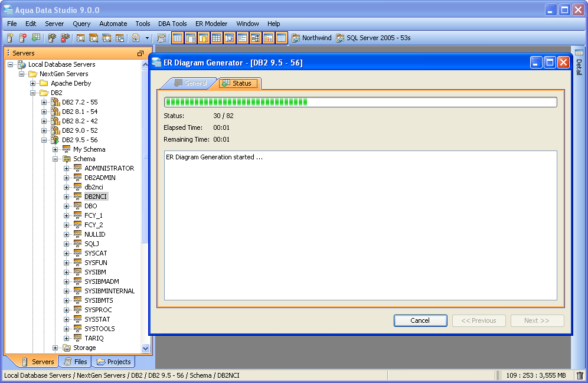Screen dimensions: 588x383
Task: Select the NULLID schema
Action: pos(95,234)
